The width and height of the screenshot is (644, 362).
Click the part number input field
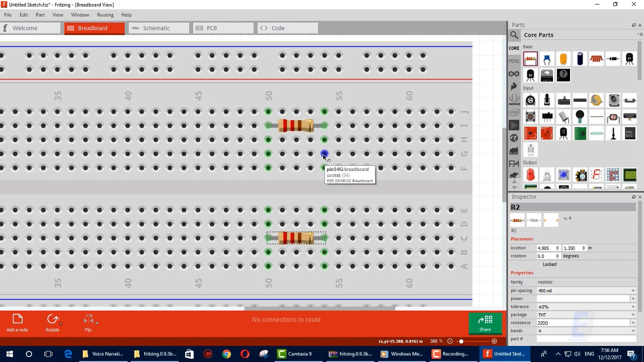coord(586,339)
